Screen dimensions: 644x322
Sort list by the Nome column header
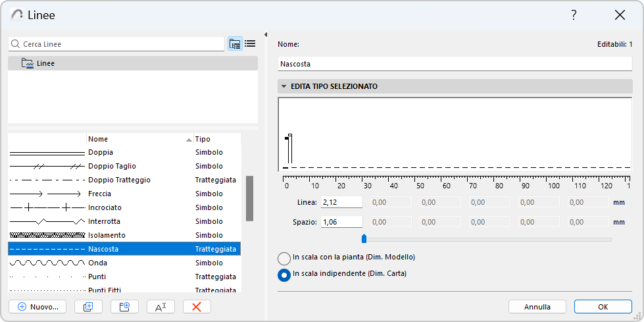(139, 139)
